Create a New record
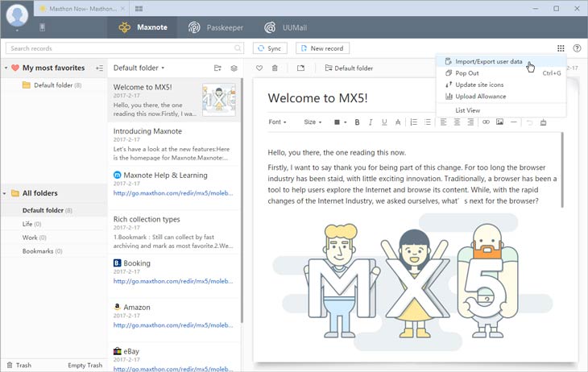Image resolution: width=588 pixels, height=372 pixels. coord(322,48)
